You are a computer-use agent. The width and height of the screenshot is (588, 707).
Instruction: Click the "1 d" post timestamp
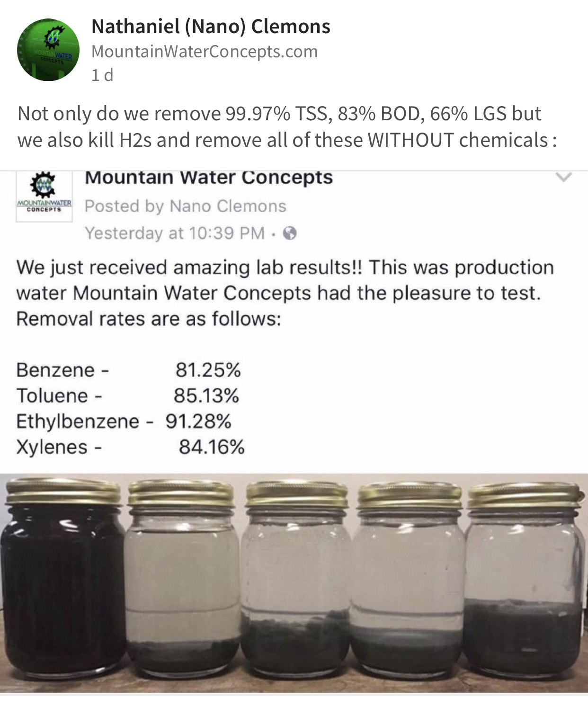(x=102, y=75)
